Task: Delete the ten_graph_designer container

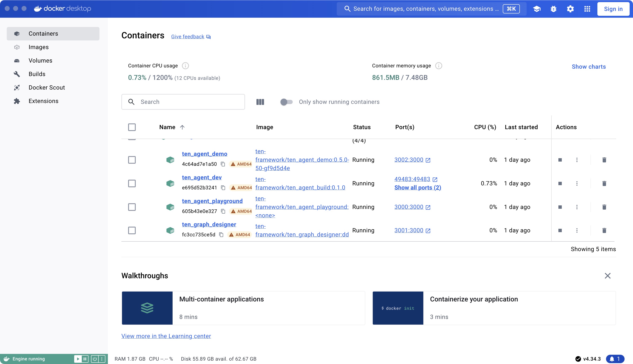Action: [604, 230]
